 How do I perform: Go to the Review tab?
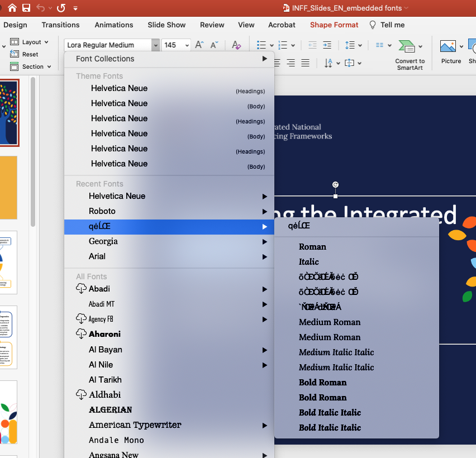[x=212, y=25]
